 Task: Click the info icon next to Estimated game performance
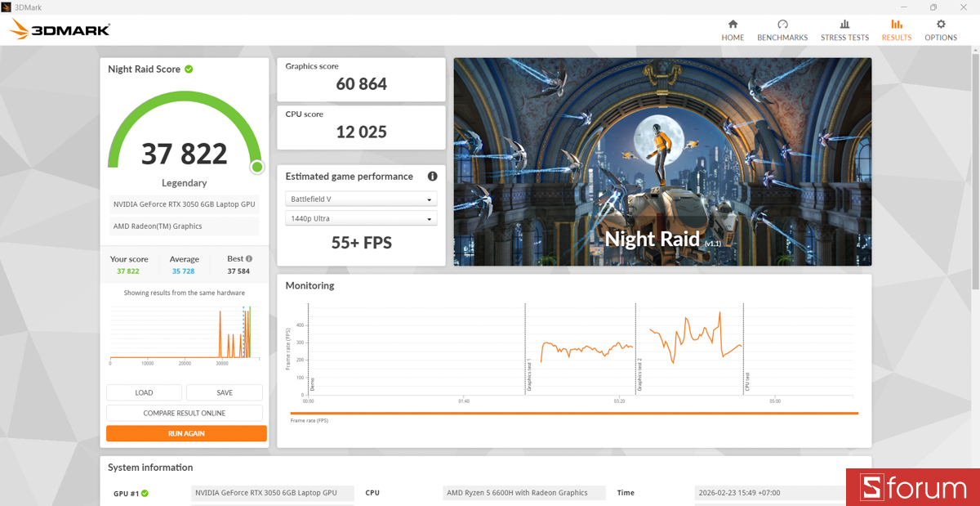pos(432,176)
